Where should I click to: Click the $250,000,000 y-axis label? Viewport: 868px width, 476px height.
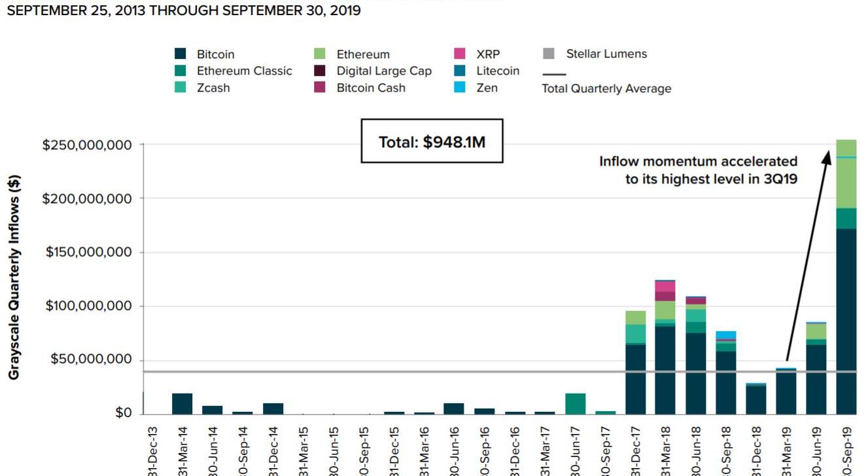[x=86, y=145]
